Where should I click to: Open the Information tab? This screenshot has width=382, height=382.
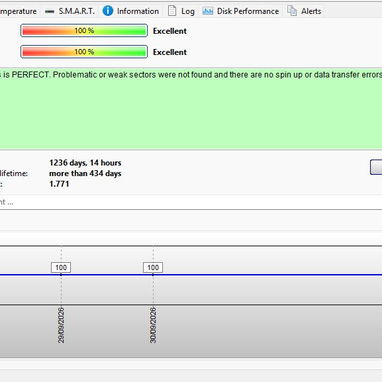pos(131,11)
